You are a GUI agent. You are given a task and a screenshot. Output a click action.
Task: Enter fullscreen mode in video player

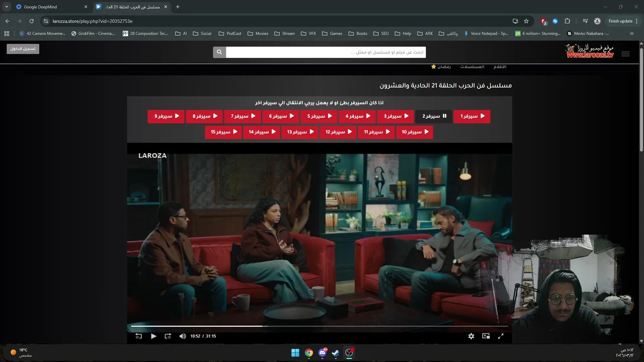[501, 336]
